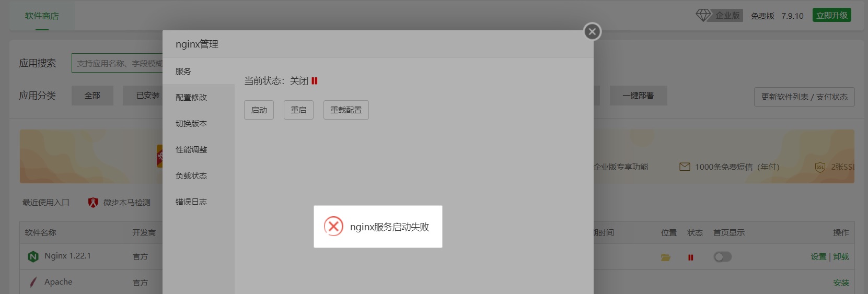Screen dimensions: 868x294
Task: Click the Nginx row red paused status icon
Action: click(x=691, y=257)
